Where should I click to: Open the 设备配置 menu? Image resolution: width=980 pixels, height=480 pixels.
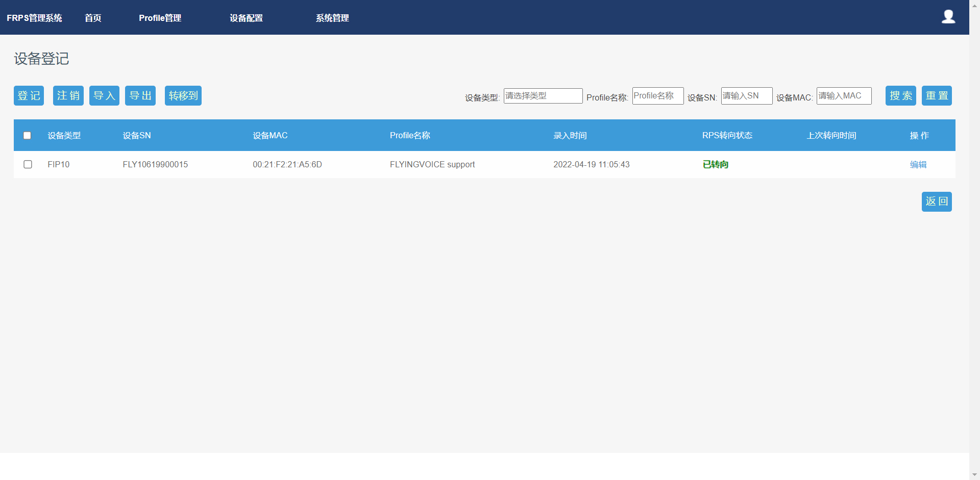(x=246, y=18)
